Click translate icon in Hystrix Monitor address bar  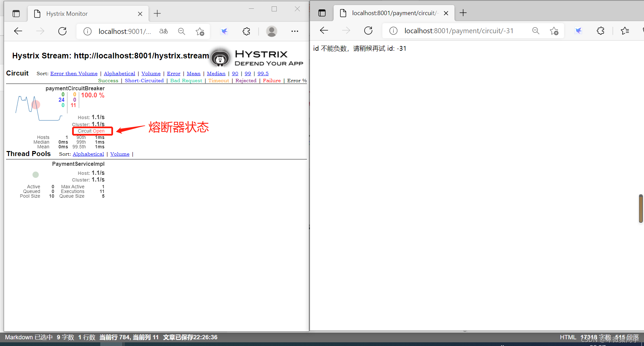coord(164,31)
